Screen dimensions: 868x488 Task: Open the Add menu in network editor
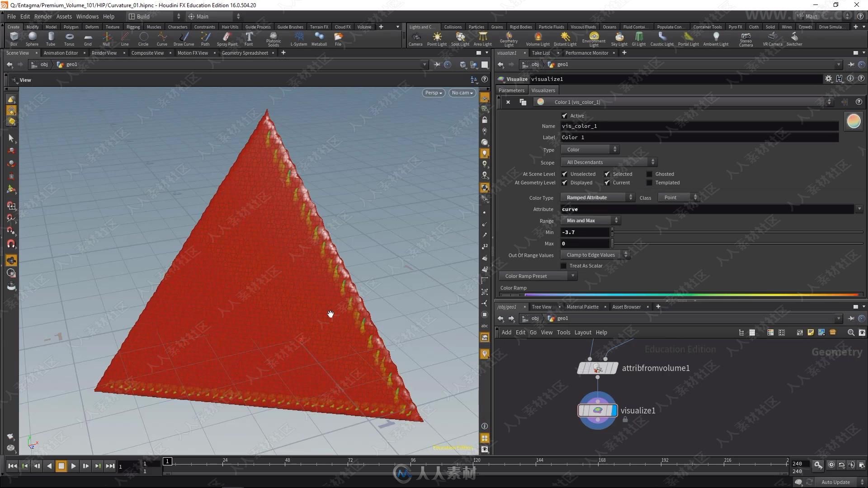(506, 333)
